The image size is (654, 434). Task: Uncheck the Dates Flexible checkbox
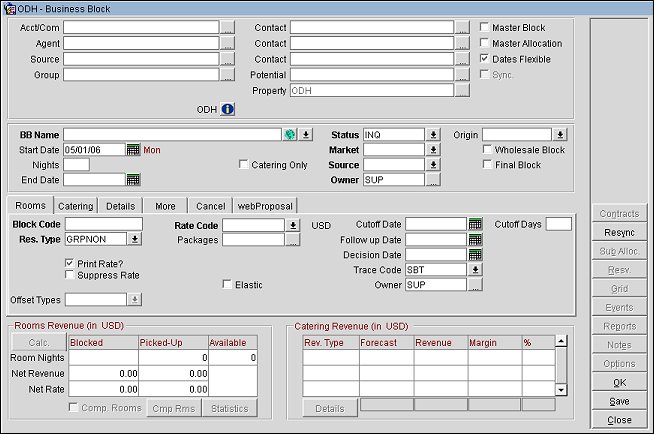click(485, 59)
